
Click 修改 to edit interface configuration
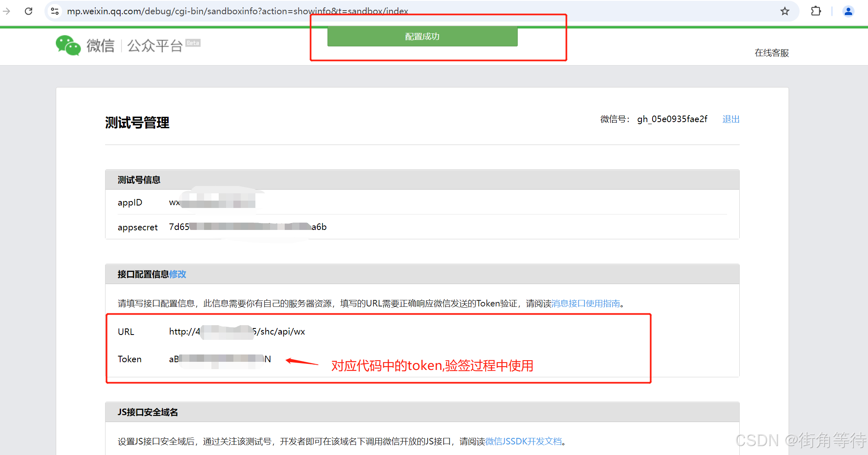tap(178, 274)
